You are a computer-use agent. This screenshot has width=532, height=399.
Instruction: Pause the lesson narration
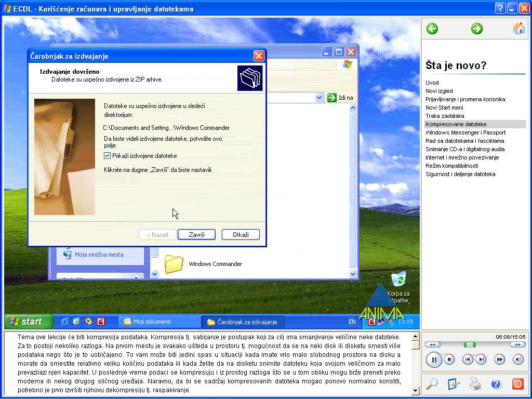coord(433,360)
